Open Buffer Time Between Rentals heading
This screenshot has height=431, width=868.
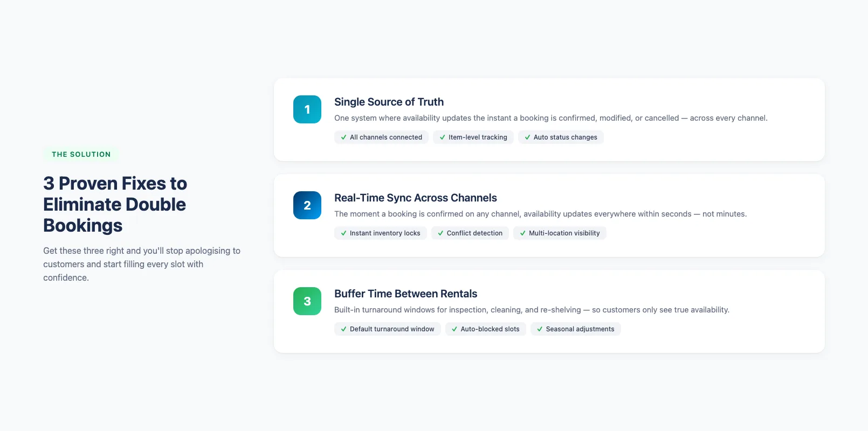pyautogui.click(x=405, y=294)
